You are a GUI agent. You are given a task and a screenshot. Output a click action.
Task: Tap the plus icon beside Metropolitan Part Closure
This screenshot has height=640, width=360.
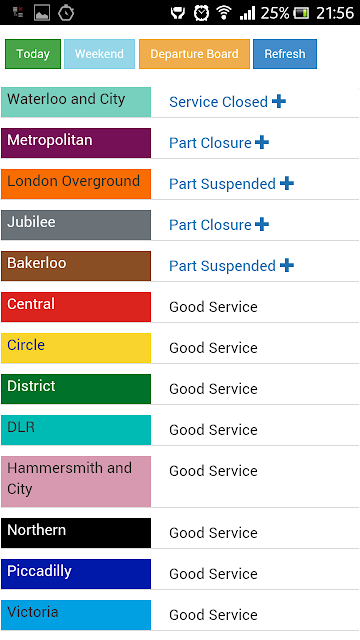tap(262, 142)
